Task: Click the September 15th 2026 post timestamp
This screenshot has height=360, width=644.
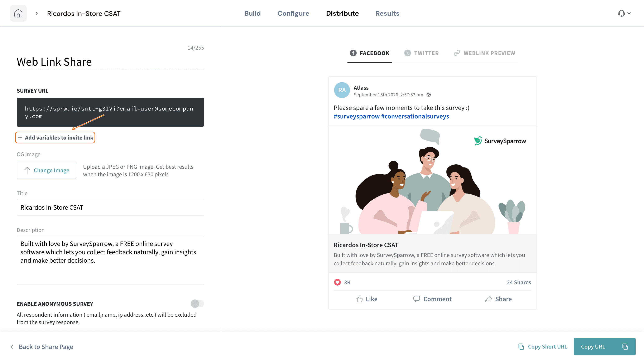Action: click(x=388, y=95)
